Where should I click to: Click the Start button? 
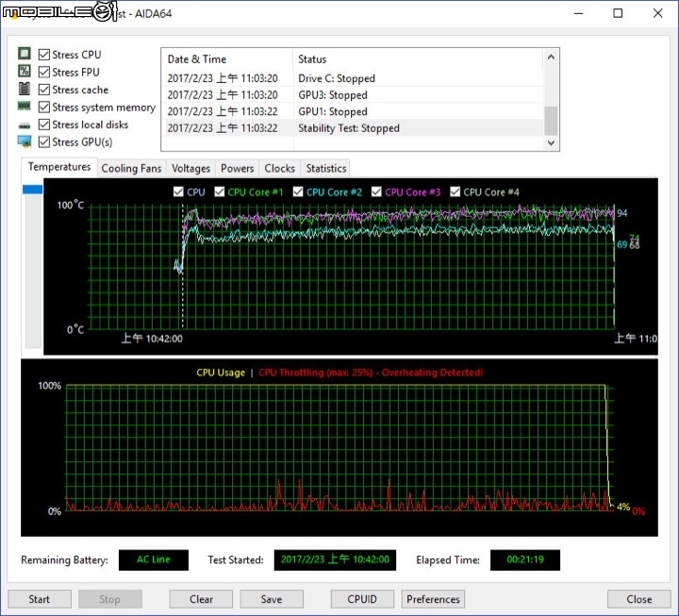click(x=40, y=599)
